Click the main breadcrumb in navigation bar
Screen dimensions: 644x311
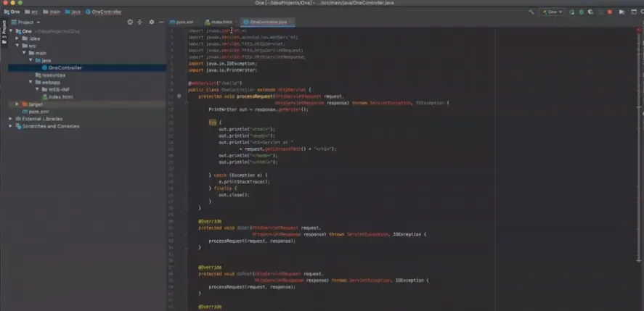52,12
